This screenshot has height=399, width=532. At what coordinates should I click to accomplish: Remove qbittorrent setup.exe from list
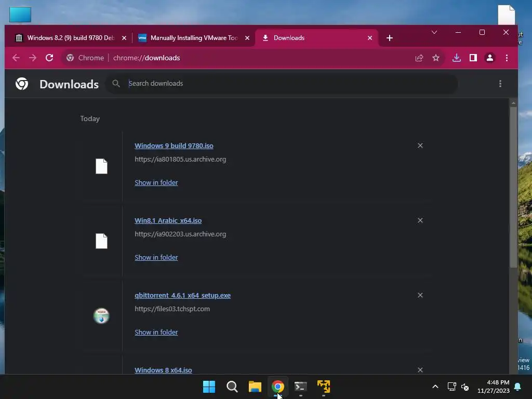pos(420,295)
